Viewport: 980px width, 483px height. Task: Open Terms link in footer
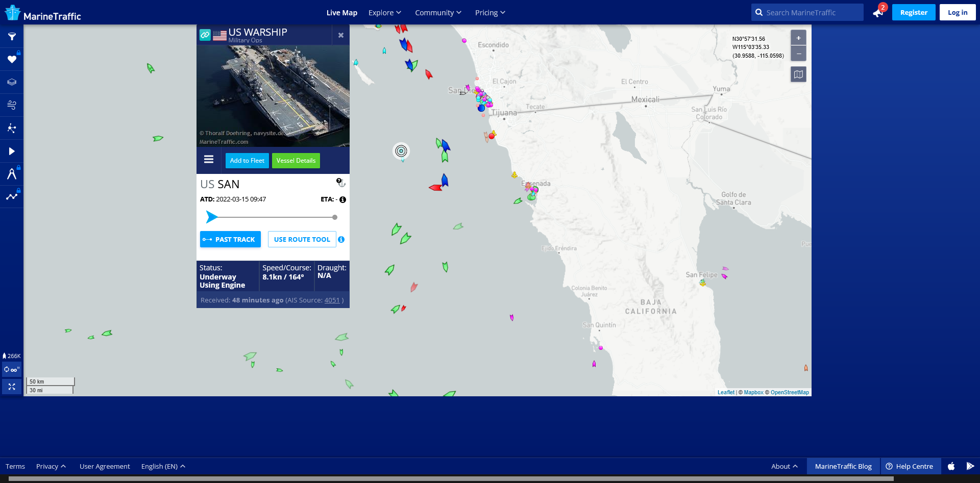[x=15, y=467]
